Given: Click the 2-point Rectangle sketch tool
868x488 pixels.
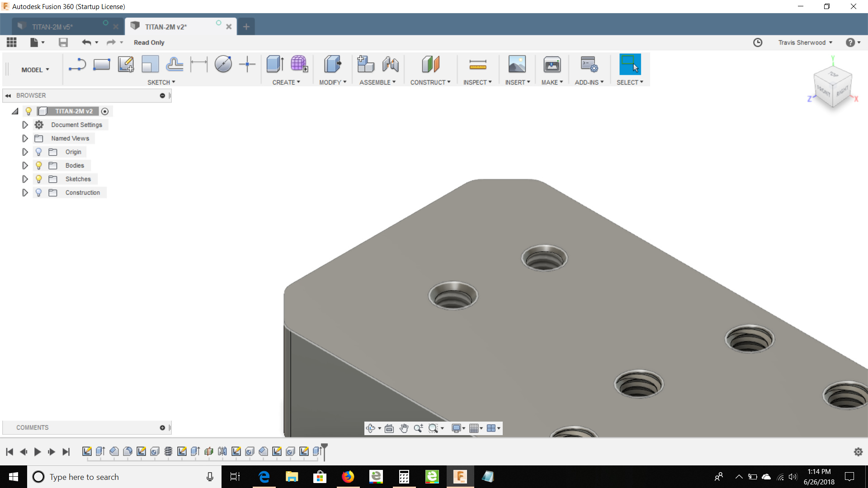Looking at the screenshot, I should pos(101,64).
